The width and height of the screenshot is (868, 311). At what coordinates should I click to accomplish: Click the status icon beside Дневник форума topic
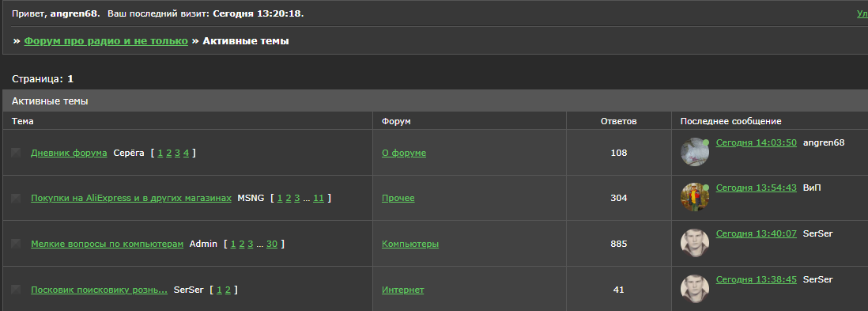(16, 153)
